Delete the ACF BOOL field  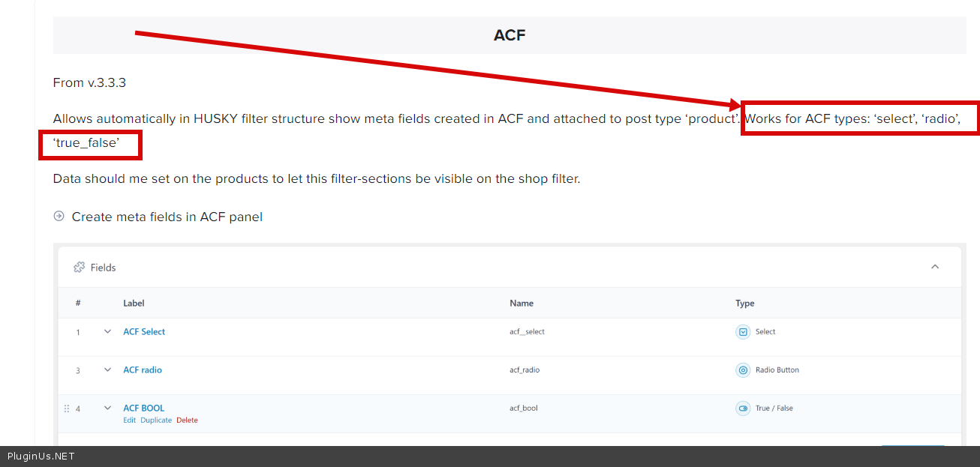187,421
